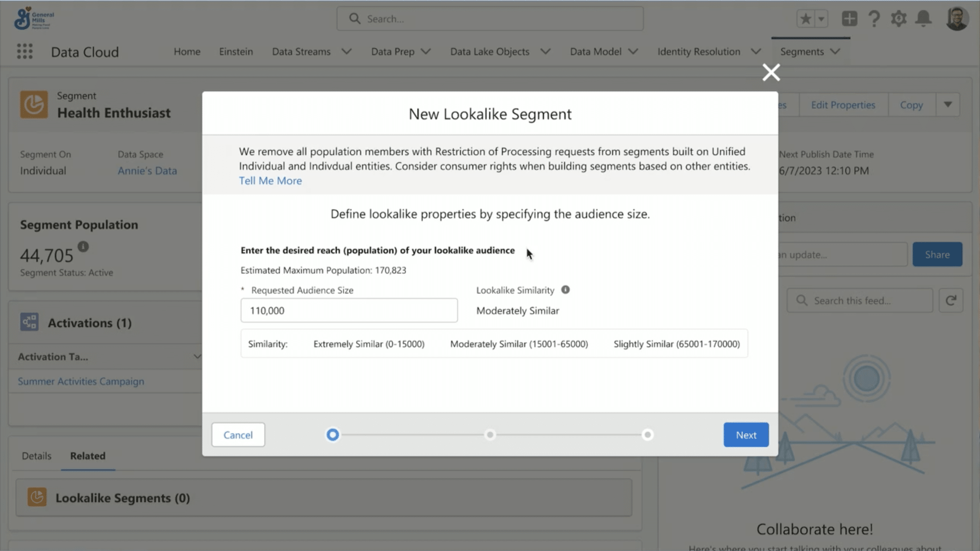Click the Segment Population info icon

pyautogui.click(x=83, y=247)
